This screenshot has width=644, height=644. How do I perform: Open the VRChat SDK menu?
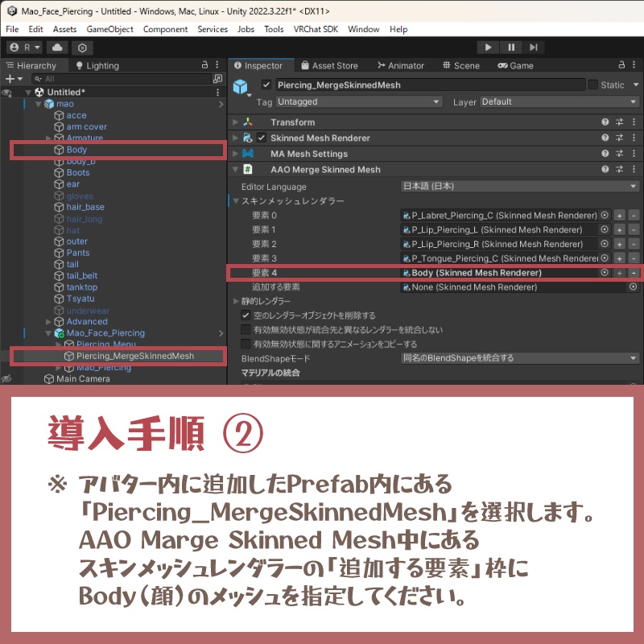[316, 29]
